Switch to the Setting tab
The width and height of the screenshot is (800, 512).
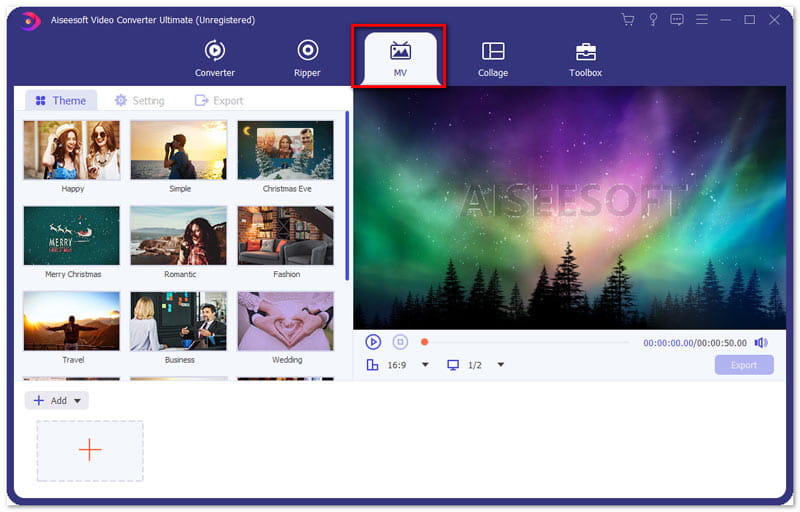[139, 100]
